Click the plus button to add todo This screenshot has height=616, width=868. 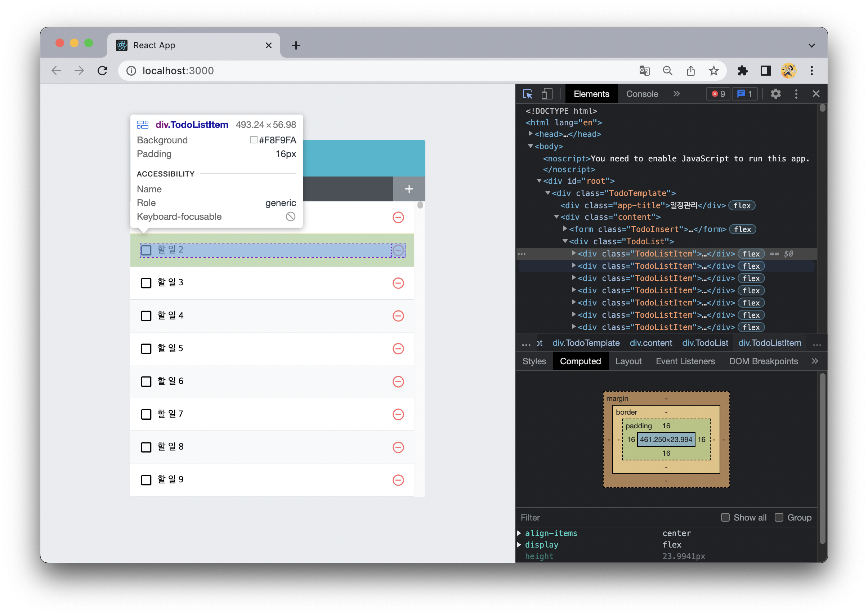pyautogui.click(x=409, y=189)
